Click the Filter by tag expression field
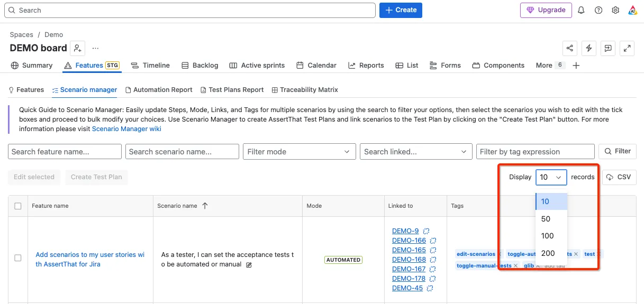This screenshot has width=644, height=304. click(535, 152)
